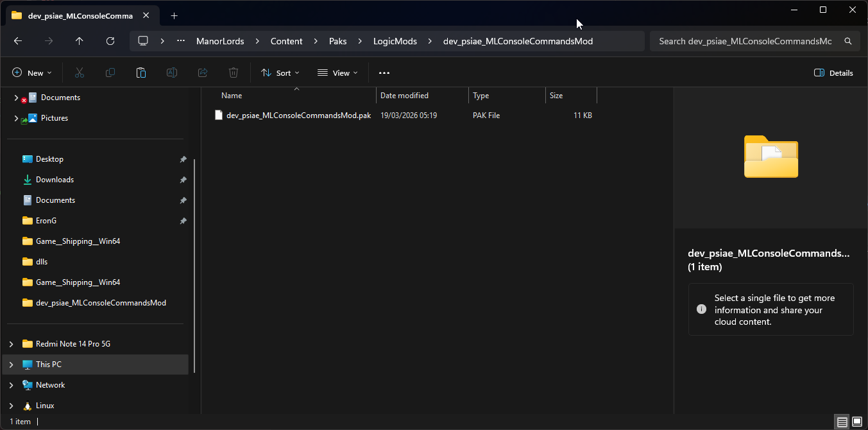Add a new tab with plus icon
Screen dimensions: 868x430
pyautogui.click(x=174, y=15)
